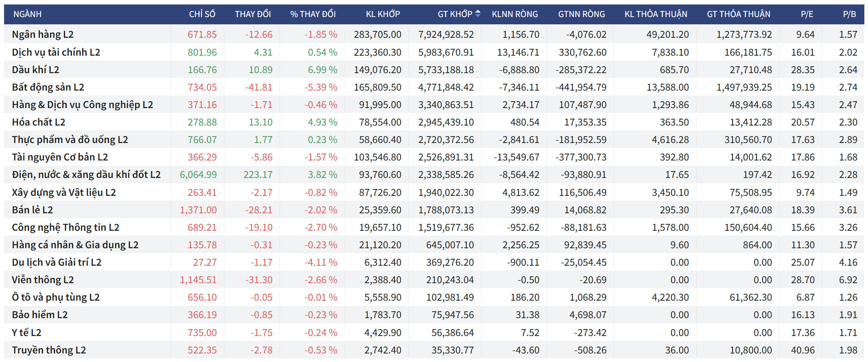Select Dịch vụ tài chính L2 sector
868x362 pixels.
point(56,52)
